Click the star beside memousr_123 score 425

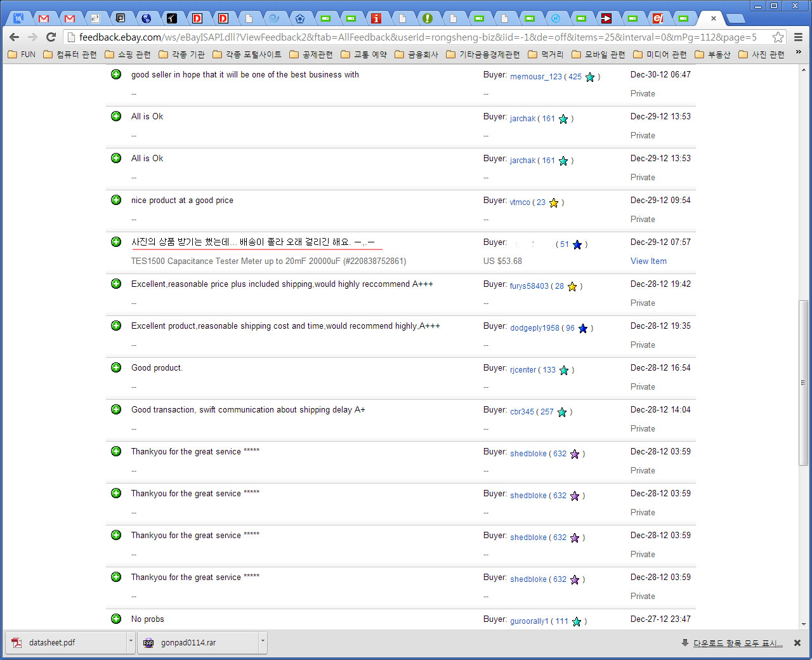(590, 77)
